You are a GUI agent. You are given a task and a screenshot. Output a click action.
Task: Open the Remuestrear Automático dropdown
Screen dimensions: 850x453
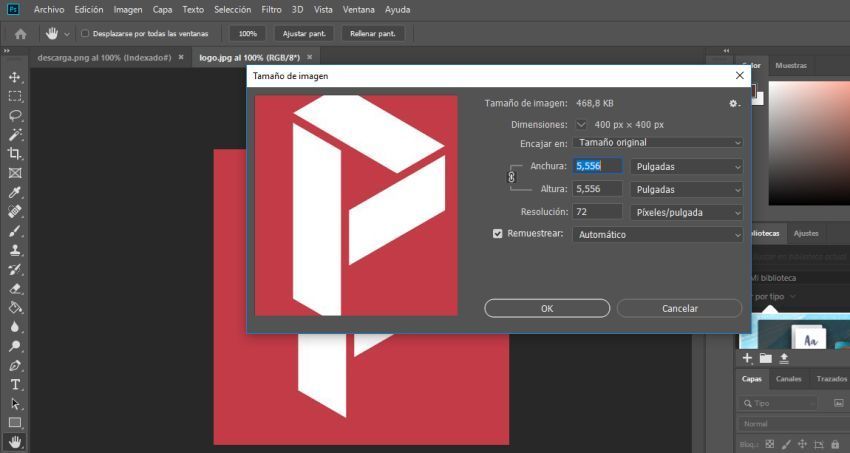(658, 235)
